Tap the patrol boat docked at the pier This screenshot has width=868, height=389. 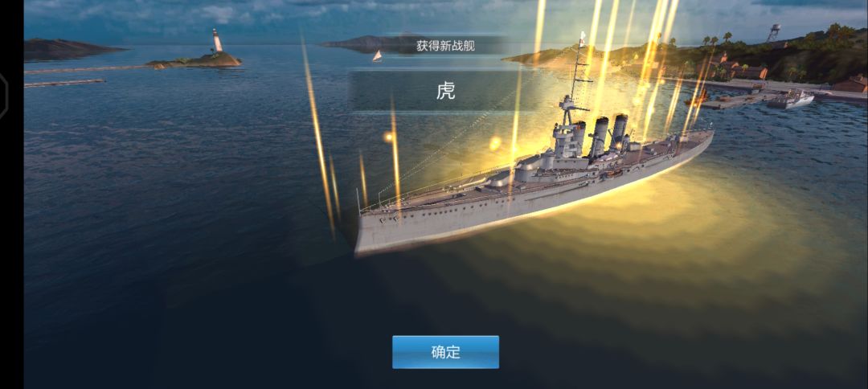790,99
